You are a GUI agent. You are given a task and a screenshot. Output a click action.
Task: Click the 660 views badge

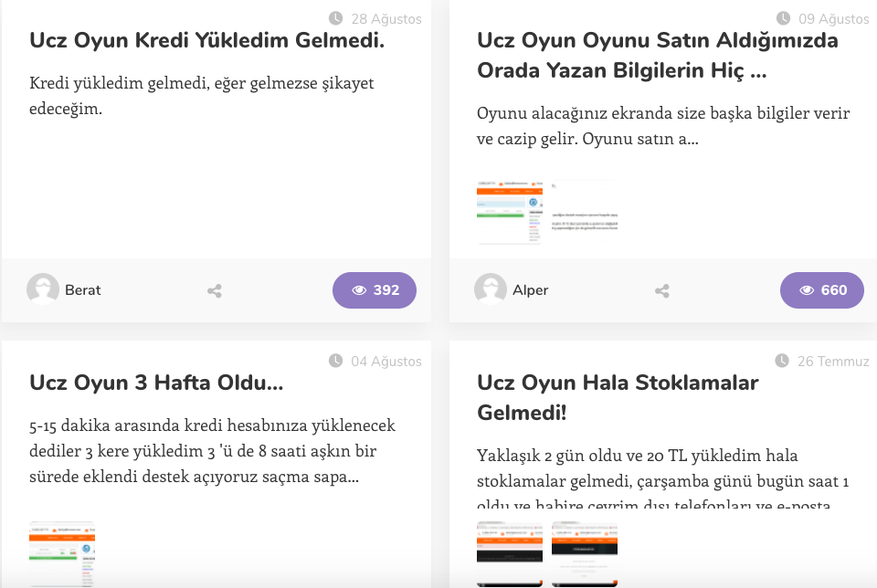(x=822, y=290)
